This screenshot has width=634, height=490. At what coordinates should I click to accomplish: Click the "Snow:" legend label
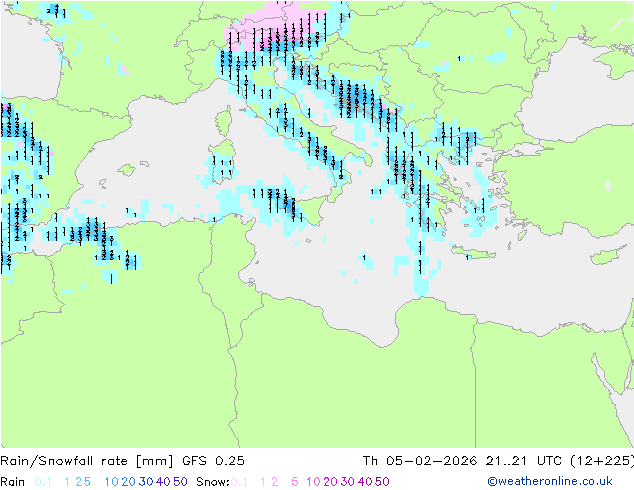point(213,482)
